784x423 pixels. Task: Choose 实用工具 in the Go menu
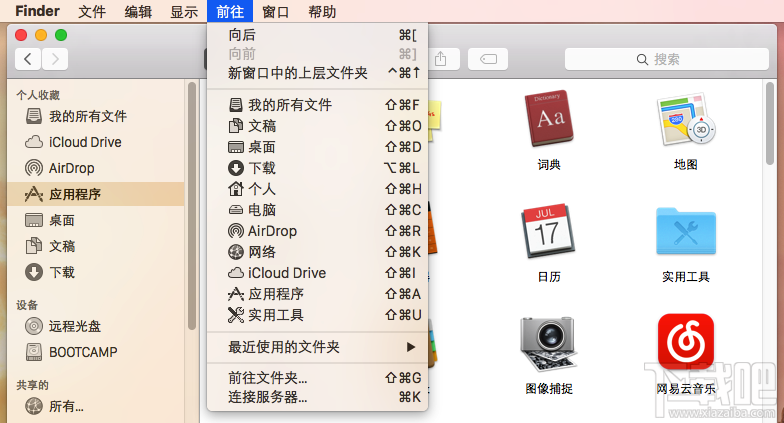tap(318, 315)
